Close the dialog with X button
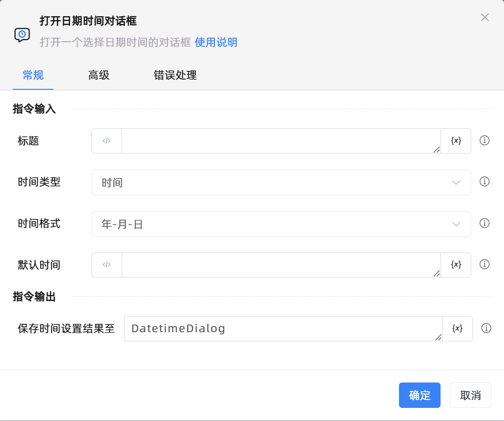 click(x=485, y=18)
